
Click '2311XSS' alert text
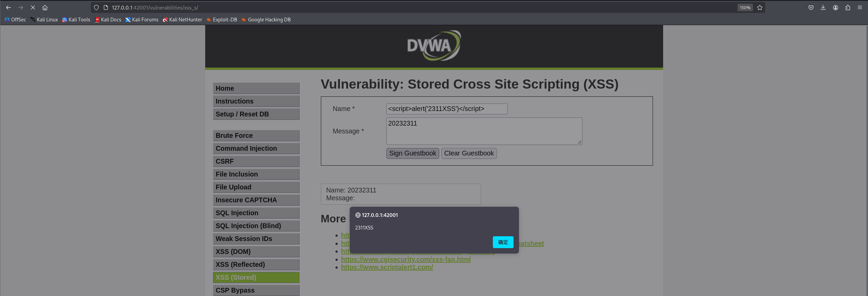tap(364, 228)
